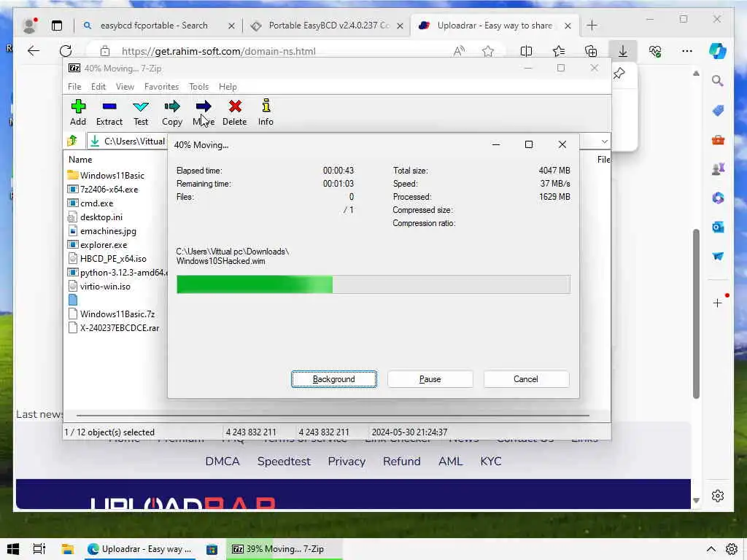The width and height of the screenshot is (747, 560).
Task: Open the AML footer link
Action: (x=451, y=462)
